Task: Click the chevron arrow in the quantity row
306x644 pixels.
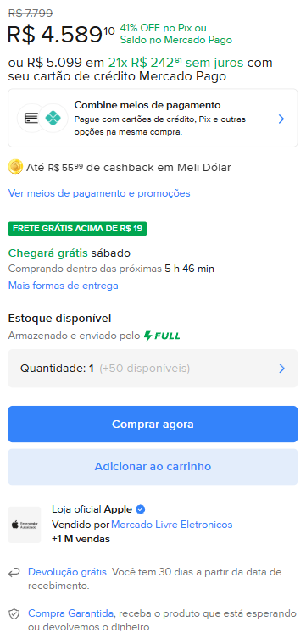Action: pos(281,369)
